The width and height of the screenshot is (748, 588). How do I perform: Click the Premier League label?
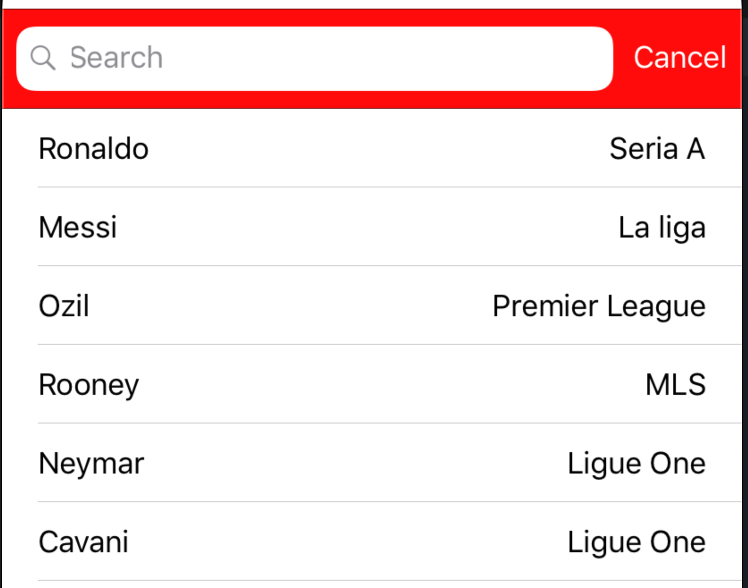click(x=599, y=307)
